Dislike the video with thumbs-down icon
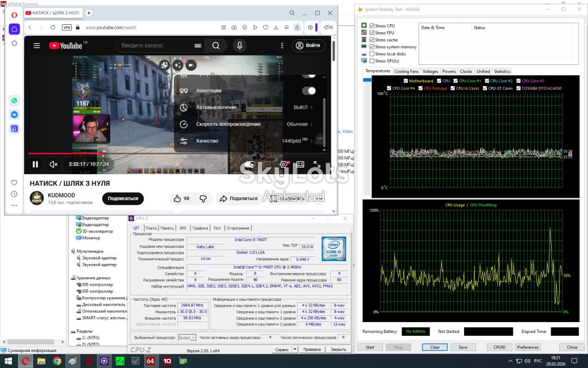588x368 pixels. pos(203,198)
